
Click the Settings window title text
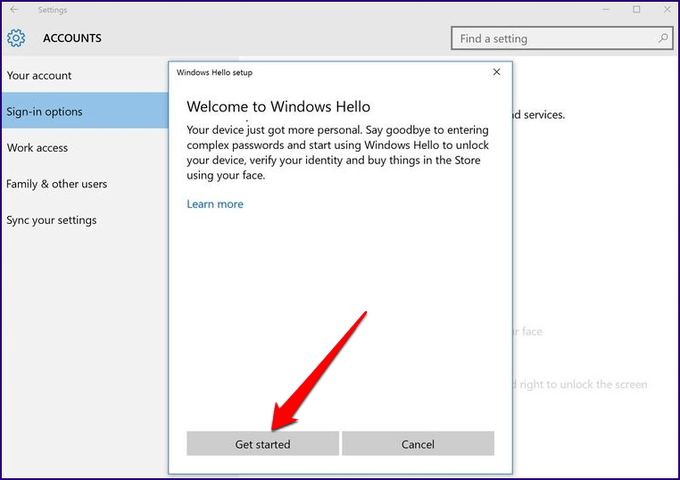(x=53, y=10)
